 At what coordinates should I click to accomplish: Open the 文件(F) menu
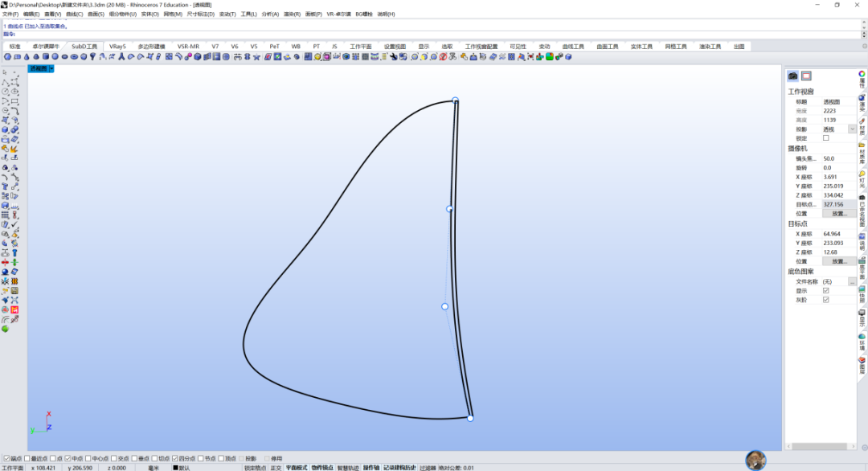10,14
